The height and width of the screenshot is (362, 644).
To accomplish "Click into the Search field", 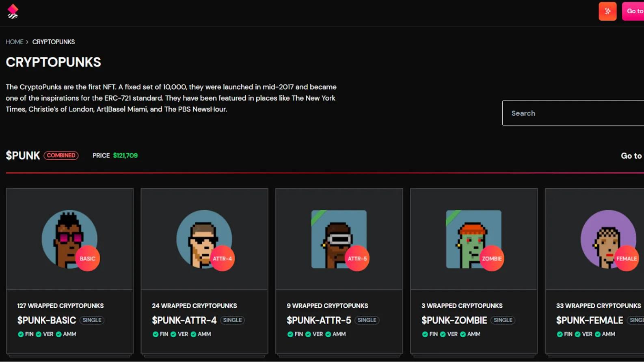I will (573, 113).
